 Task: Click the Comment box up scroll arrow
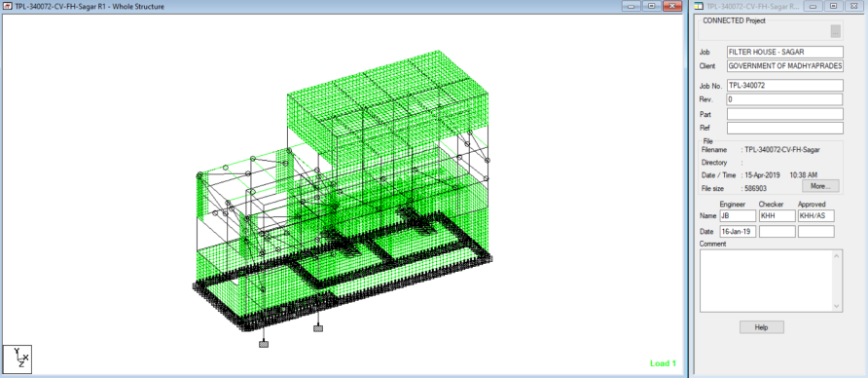pos(838,255)
